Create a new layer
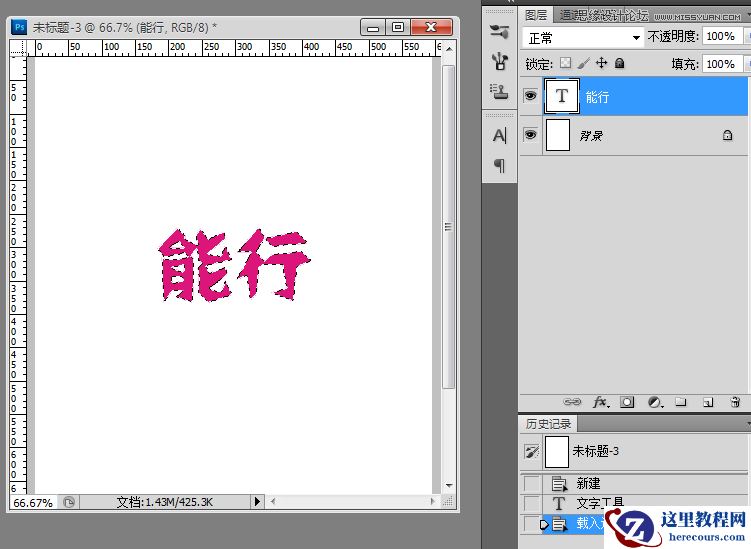751x549 pixels. (708, 402)
